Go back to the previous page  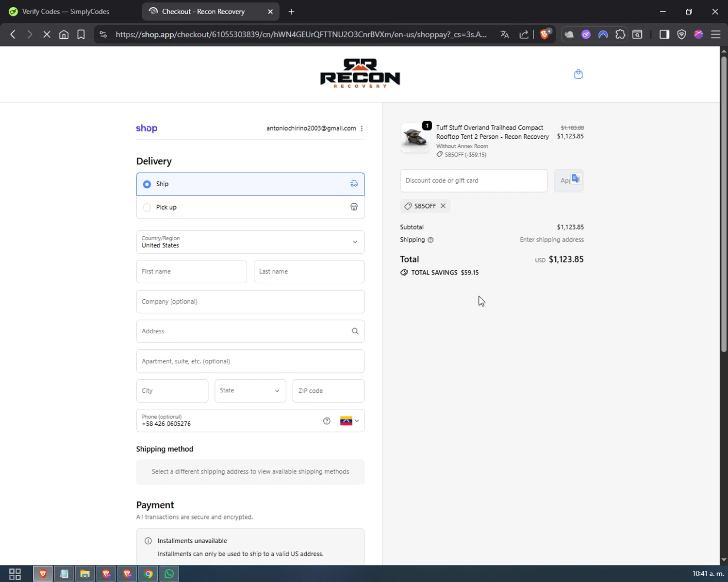pos(13,34)
